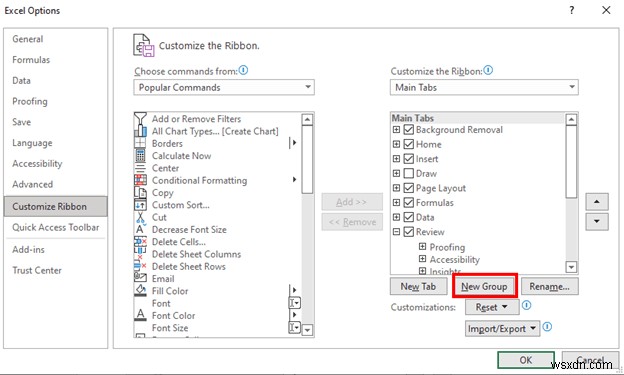Screen dimensions: 624x375
Task: Click the Delete Sheet Rows icon
Action: click(x=140, y=266)
